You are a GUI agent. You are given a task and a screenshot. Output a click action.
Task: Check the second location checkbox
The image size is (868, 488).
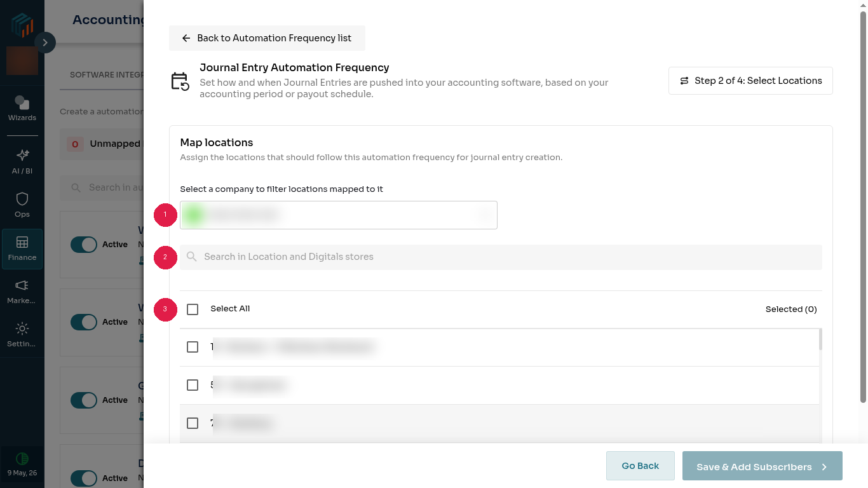(x=193, y=385)
